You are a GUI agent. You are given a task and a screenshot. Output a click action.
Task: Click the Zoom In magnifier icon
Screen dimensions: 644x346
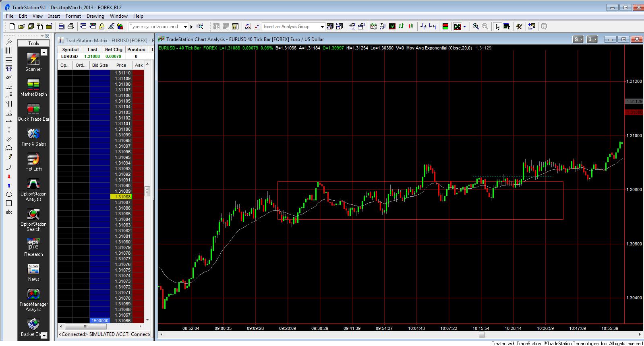click(x=476, y=27)
